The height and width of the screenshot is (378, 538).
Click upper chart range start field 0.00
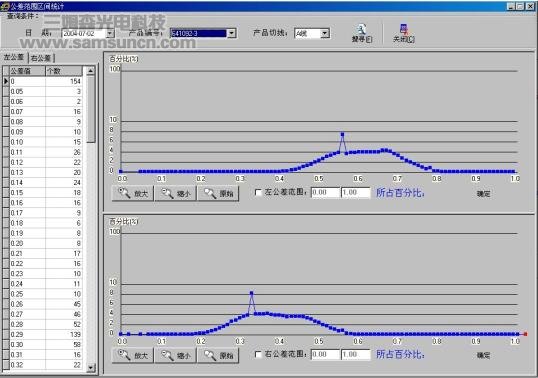(x=325, y=192)
